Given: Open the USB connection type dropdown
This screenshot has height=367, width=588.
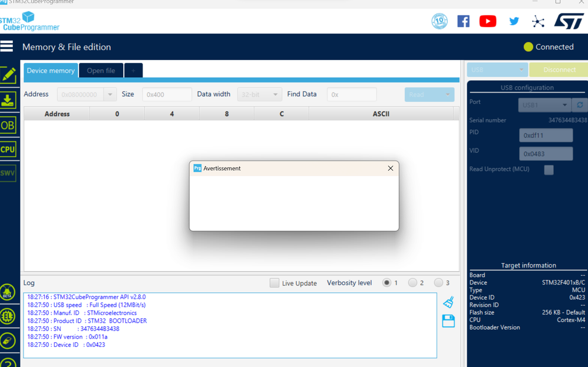Looking at the screenshot, I should coord(497,70).
